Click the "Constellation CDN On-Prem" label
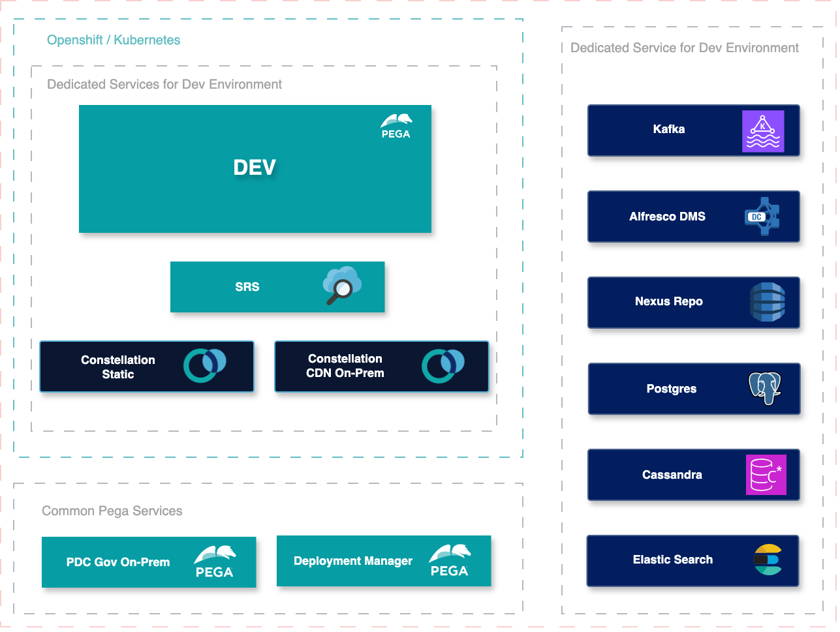Viewport: 840px width, 632px height. point(345,366)
